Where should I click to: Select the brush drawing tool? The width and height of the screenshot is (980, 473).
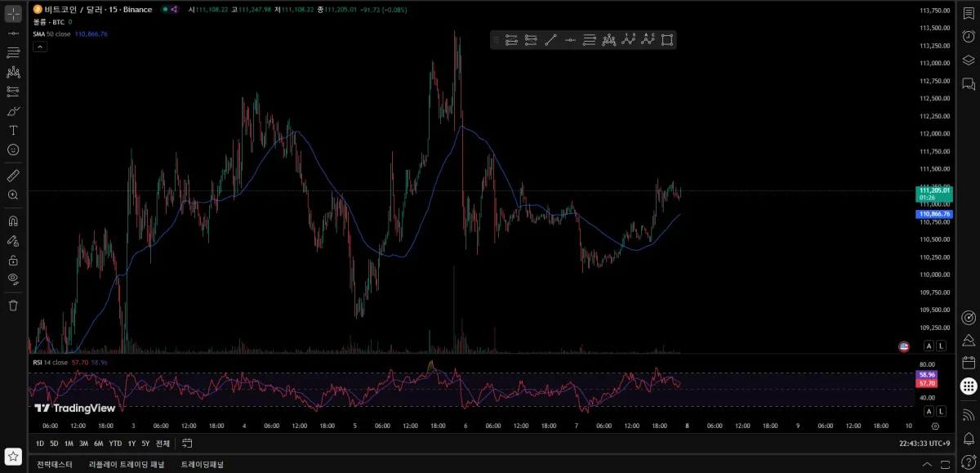pos(13,111)
